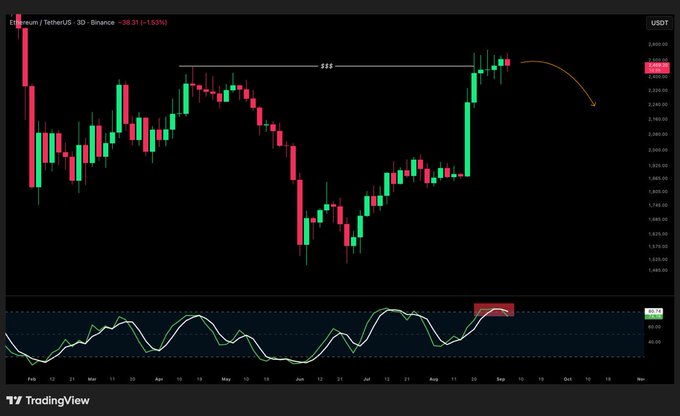Click the Apr label on time axis

(159, 379)
